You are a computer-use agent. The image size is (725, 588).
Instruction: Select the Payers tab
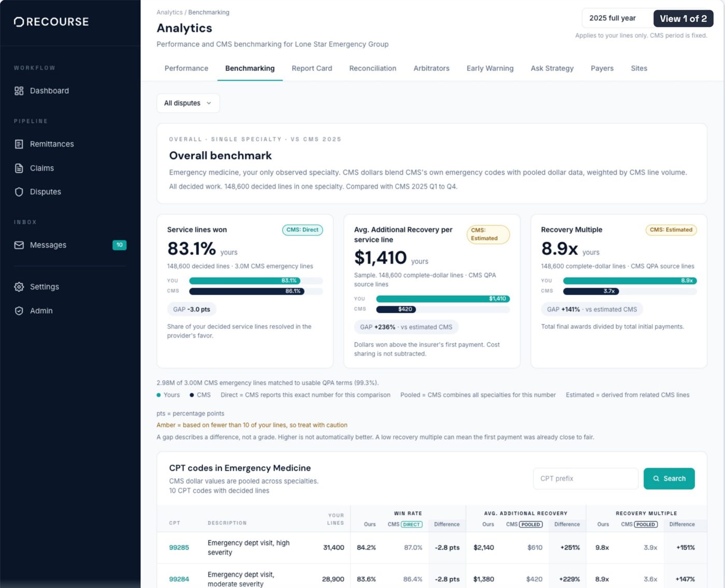pyautogui.click(x=602, y=68)
